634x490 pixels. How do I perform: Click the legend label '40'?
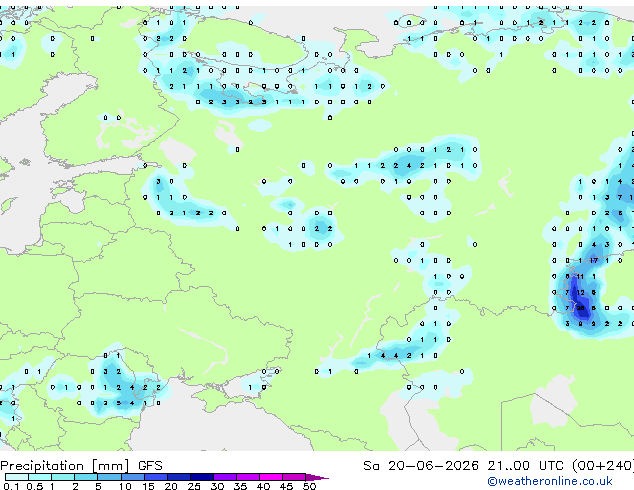(x=263, y=486)
